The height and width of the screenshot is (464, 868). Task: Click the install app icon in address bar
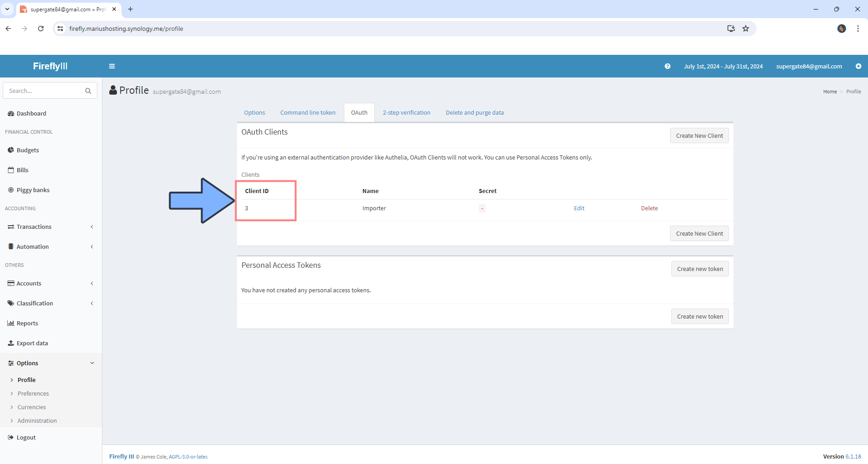tap(731, 29)
